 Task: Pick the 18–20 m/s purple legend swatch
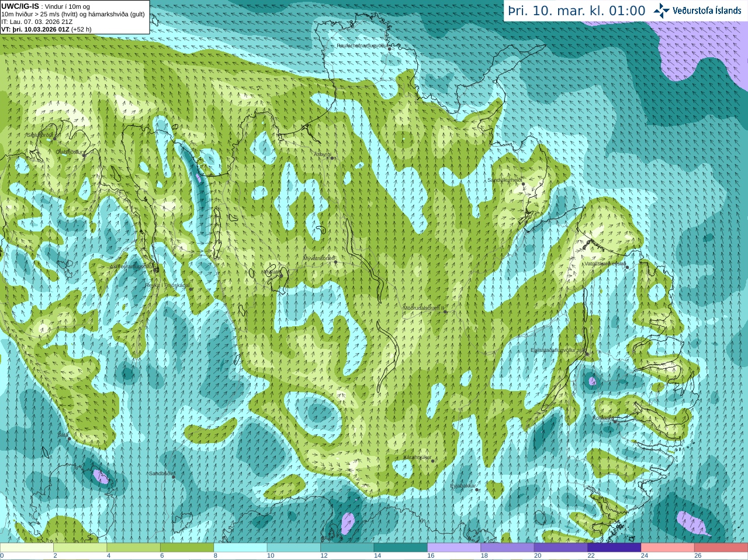(508, 548)
